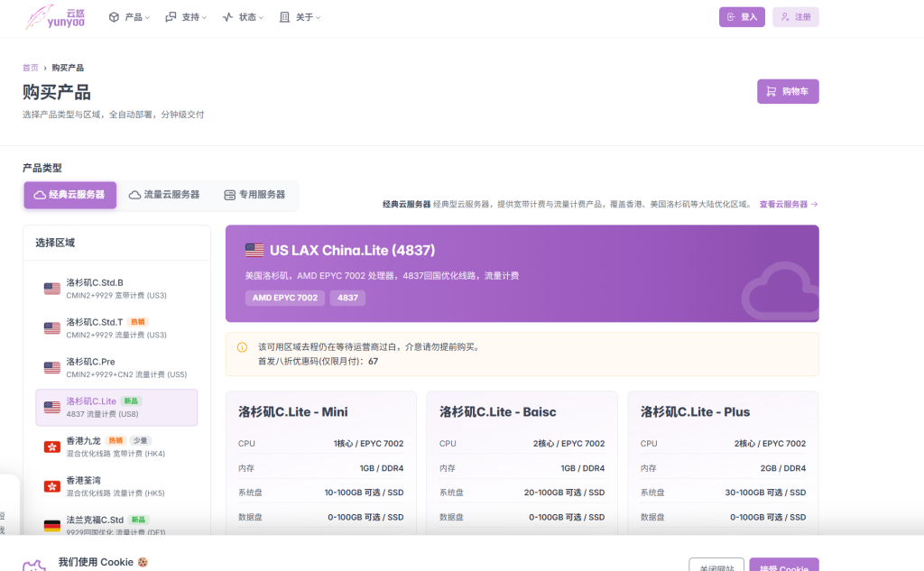Open the 状态 dropdown menu
The width and height of the screenshot is (924, 571).
click(243, 17)
